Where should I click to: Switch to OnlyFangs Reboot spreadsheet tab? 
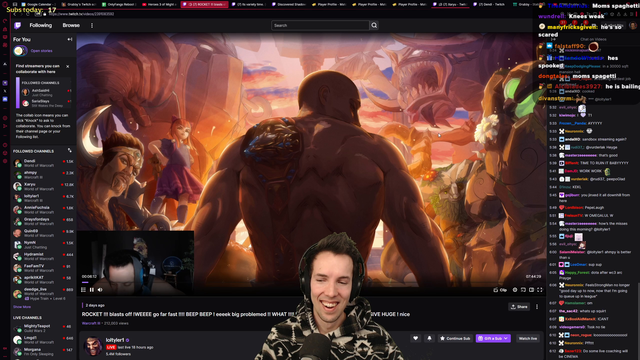(x=119, y=4)
